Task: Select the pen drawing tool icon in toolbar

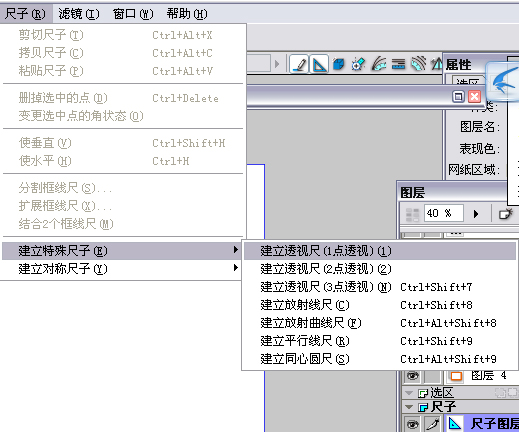Action: 299,64
